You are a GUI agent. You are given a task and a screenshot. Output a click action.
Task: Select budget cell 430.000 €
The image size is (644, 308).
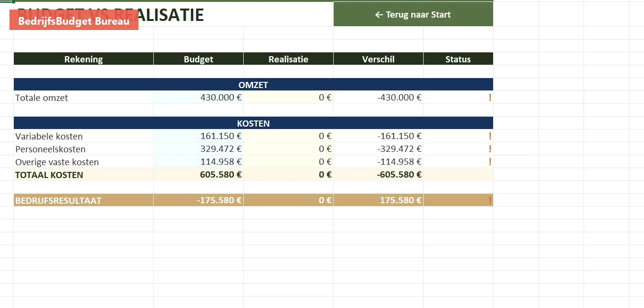(x=198, y=98)
